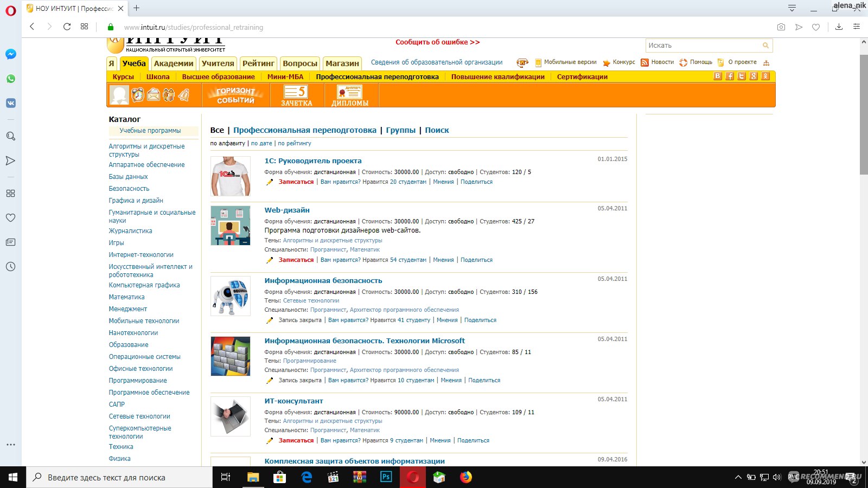Focus the Искать search field
The image size is (868, 488).
pyautogui.click(x=704, y=46)
